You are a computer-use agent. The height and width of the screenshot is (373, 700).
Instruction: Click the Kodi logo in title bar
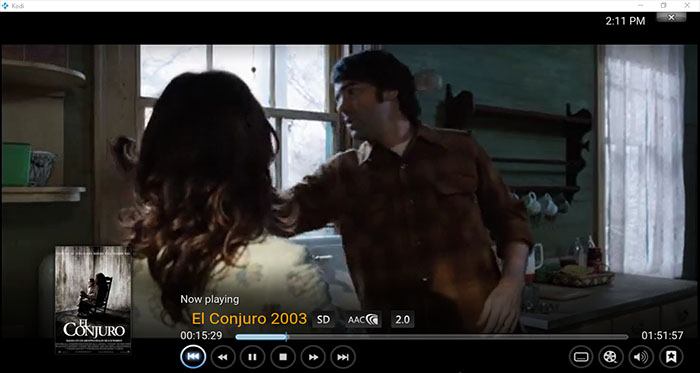(x=4, y=5)
